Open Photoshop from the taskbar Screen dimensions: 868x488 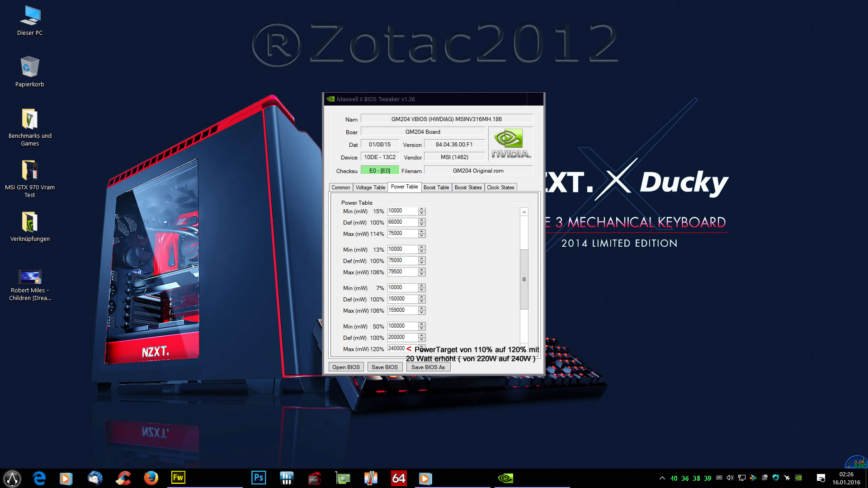(259, 478)
